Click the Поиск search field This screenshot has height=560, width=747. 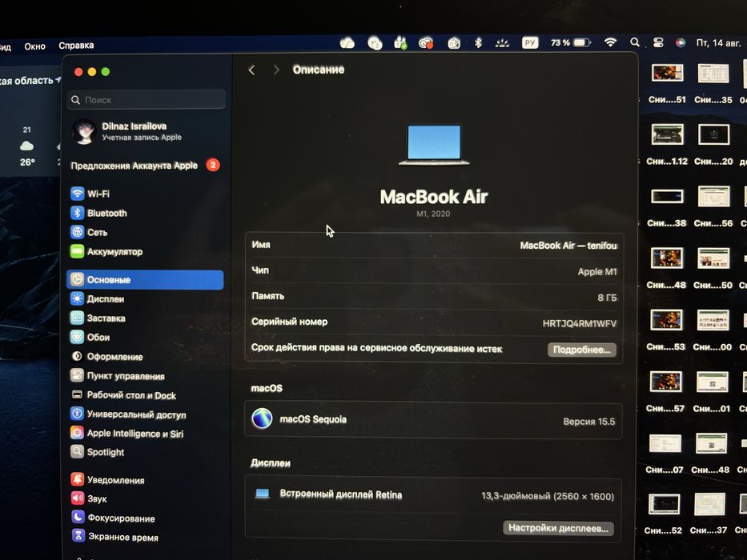click(x=147, y=99)
